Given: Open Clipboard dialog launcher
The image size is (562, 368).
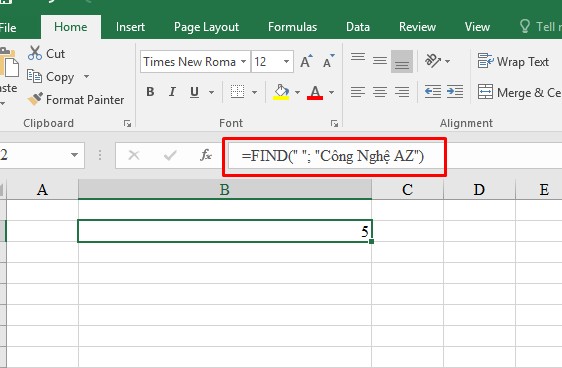Looking at the screenshot, I should click(127, 124).
